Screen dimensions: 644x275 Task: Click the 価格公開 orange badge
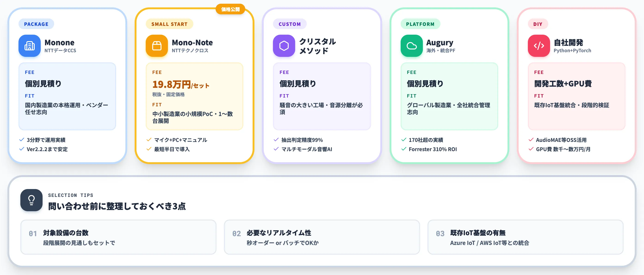click(x=230, y=9)
